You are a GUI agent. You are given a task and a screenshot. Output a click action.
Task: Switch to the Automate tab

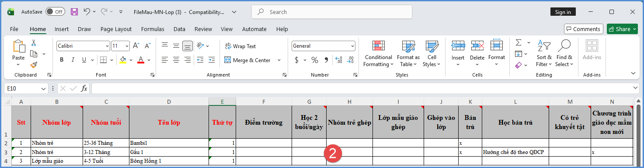point(254,29)
